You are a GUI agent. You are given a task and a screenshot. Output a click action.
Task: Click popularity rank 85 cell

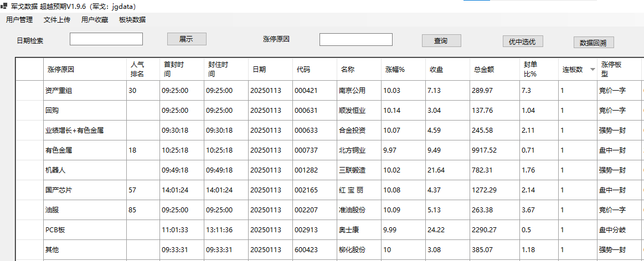tap(143, 210)
